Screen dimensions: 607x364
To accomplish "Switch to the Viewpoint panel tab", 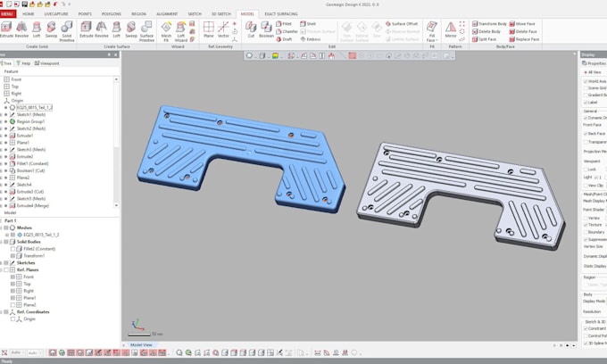I will pos(46,63).
